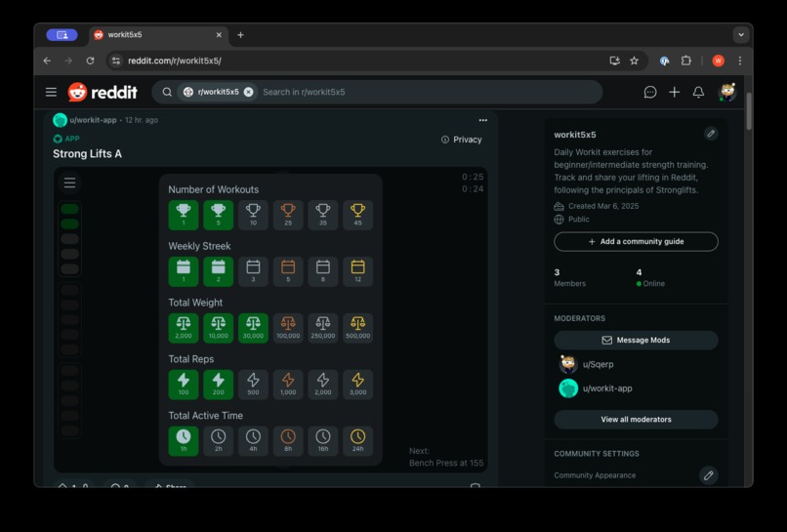The width and height of the screenshot is (787, 532).
Task: Select the 3 week streak calendar badge
Action: point(253,271)
